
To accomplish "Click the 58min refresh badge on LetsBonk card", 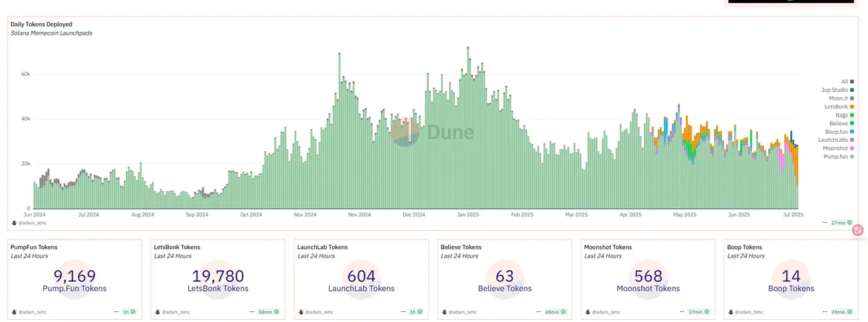I will [x=268, y=311].
